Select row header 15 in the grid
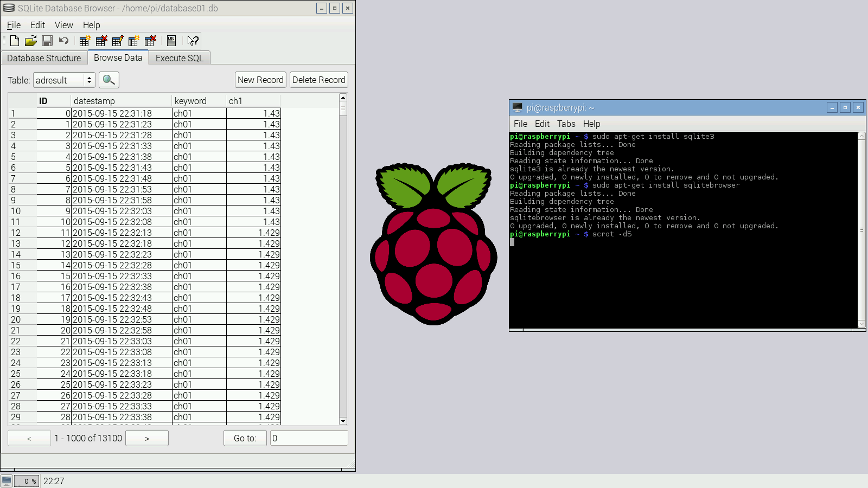Viewport: 868px width, 488px height. [x=22, y=265]
